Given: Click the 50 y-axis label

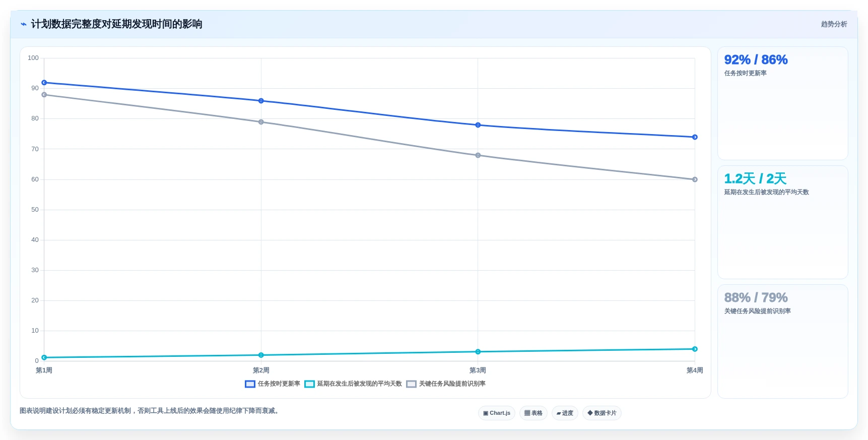Looking at the screenshot, I should click(35, 210).
